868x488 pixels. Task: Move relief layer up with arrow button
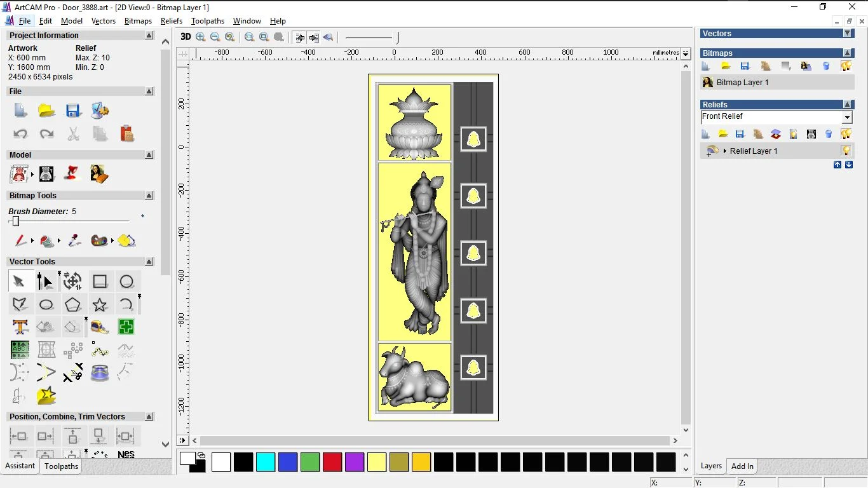tap(837, 165)
